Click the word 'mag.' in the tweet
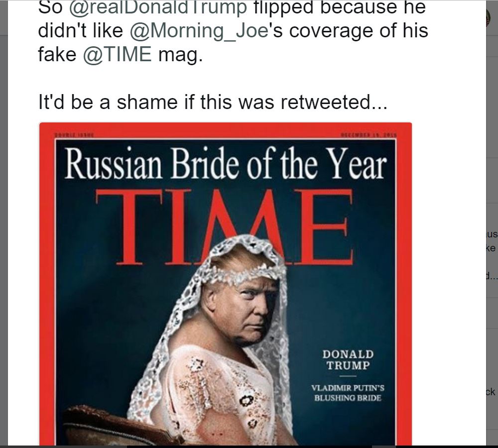The image size is (498, 448). [x=180, y=55]
